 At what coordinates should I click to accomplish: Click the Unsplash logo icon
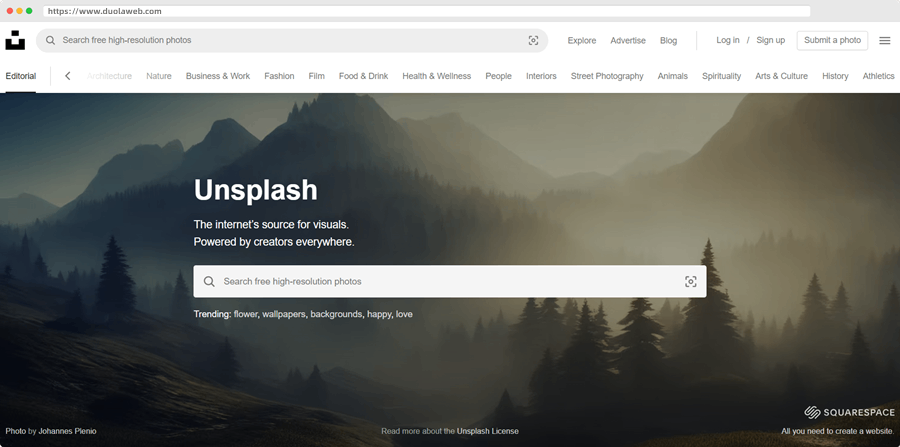[15, 40]
